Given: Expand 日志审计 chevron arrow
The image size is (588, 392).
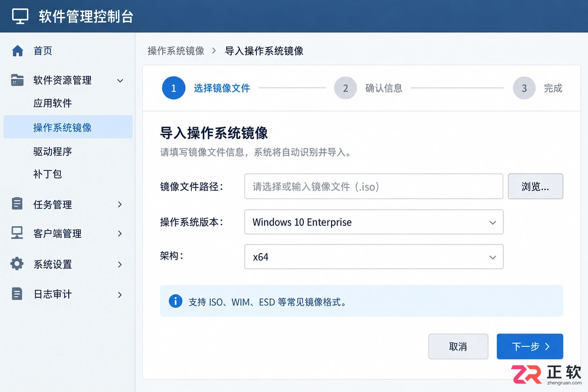Looking at the screenshot, I should (x=120, y=295).
